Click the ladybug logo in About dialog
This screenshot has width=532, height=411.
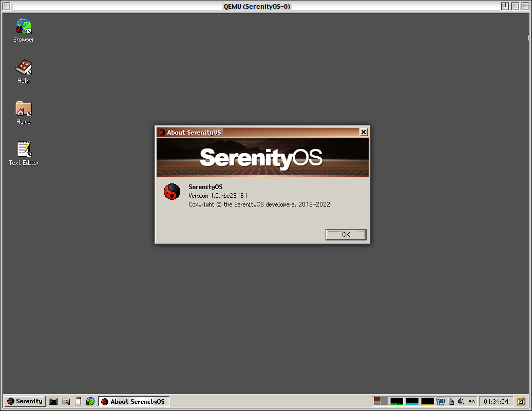(172, 192)
